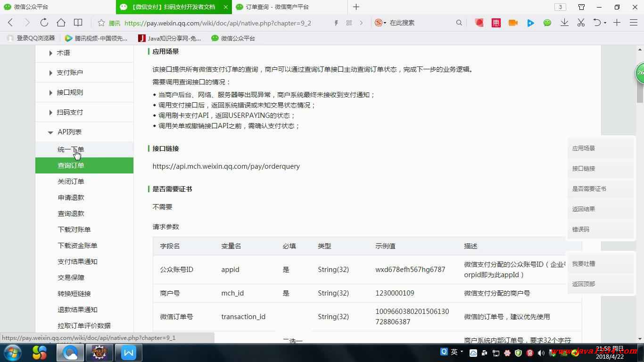Open the Sogou search engine selector
Image resolution: width=644 pixels, height=362 pixels.
coord(380,23)
